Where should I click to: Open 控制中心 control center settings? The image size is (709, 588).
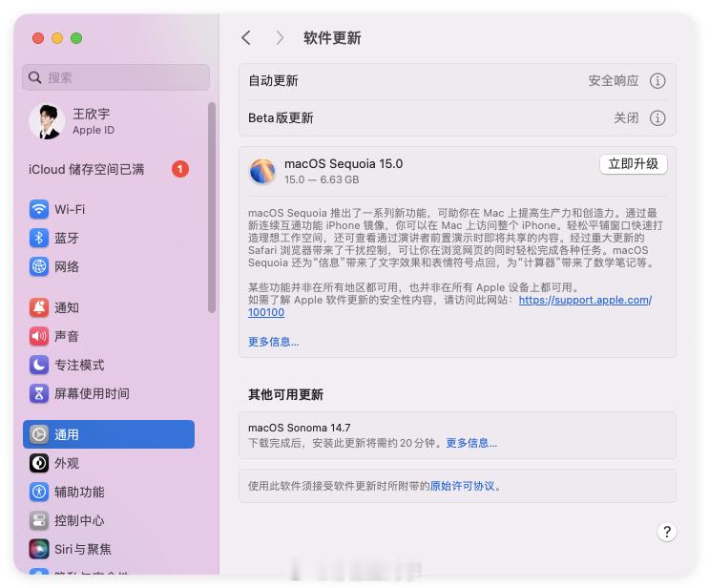[x=109, y=520]
